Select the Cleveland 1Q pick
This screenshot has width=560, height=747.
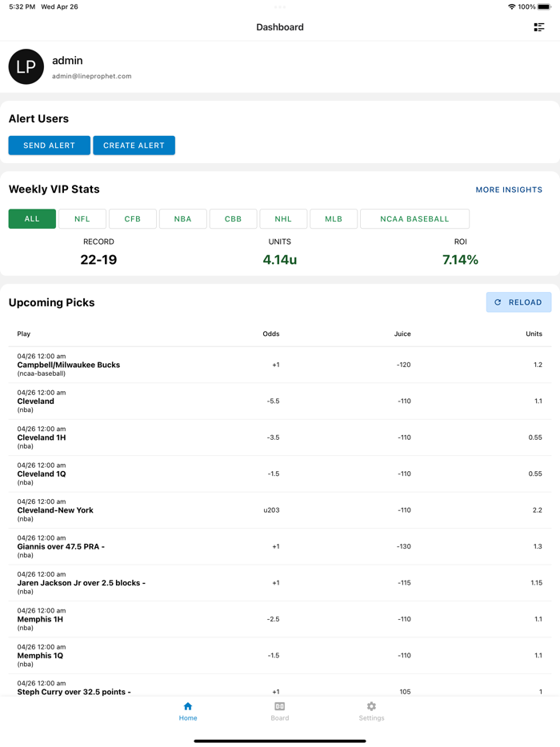pyautogui.click(x=280, y=473)
